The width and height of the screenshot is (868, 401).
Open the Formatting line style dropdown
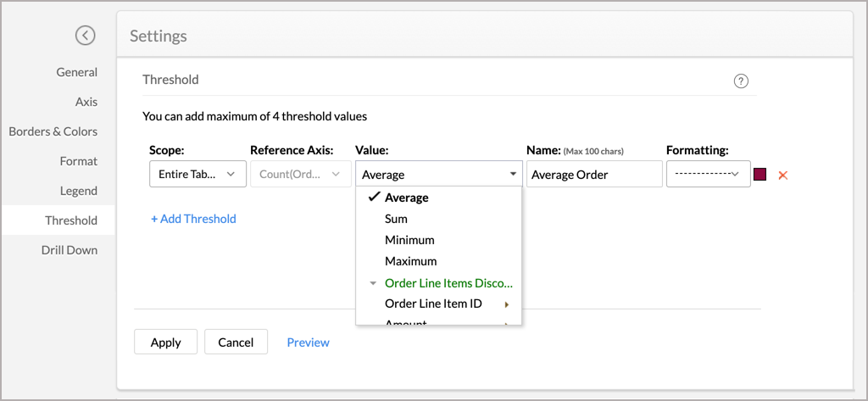click(708, 175)
